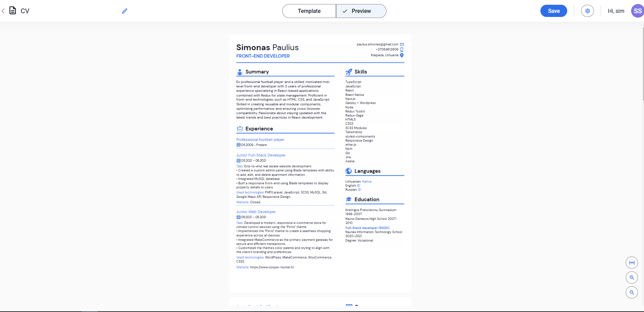
Task: Click the fit-to-width icon button
Action: pyautogui.click(x=631, y=263)
